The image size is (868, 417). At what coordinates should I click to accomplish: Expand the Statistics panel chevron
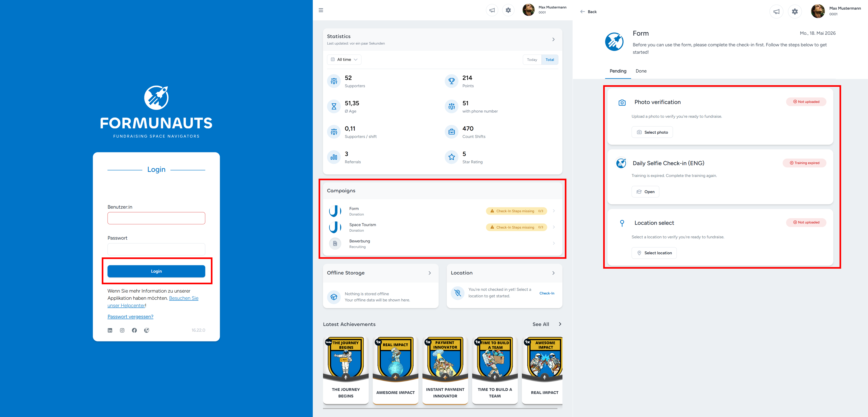(553, 39)
